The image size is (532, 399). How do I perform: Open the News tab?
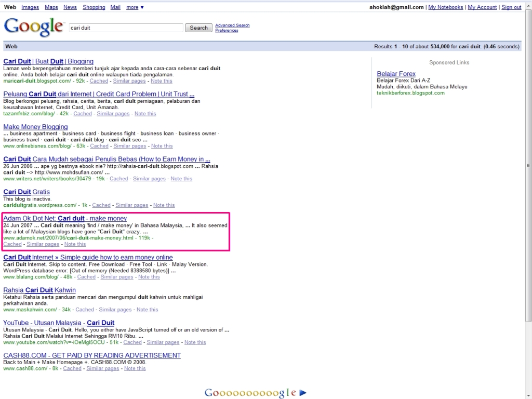[x=70, y=7]
